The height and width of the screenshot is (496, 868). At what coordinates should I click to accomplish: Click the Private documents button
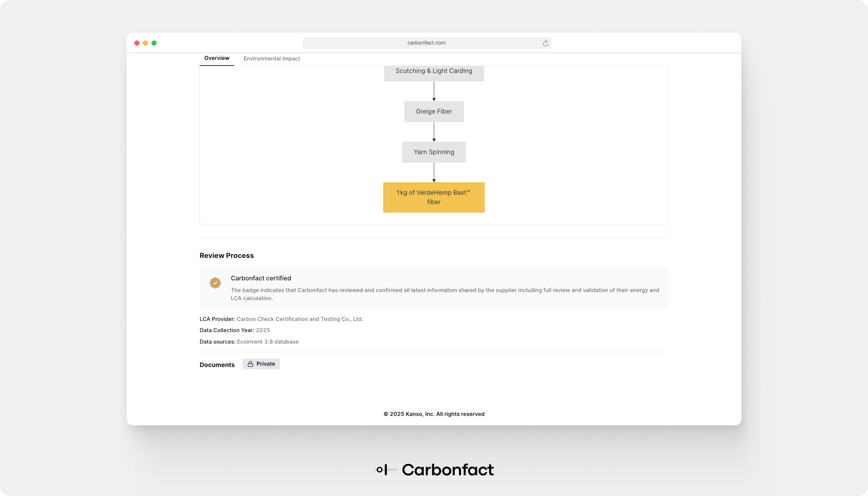pos(261,364)
